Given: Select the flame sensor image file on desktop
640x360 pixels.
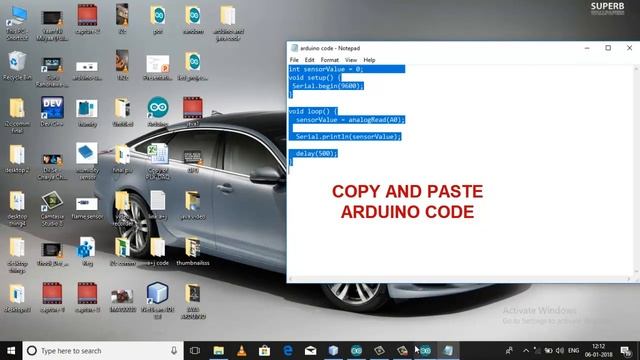Looking at the screenshot, I should pyautogui.click(x=87, y=207).
